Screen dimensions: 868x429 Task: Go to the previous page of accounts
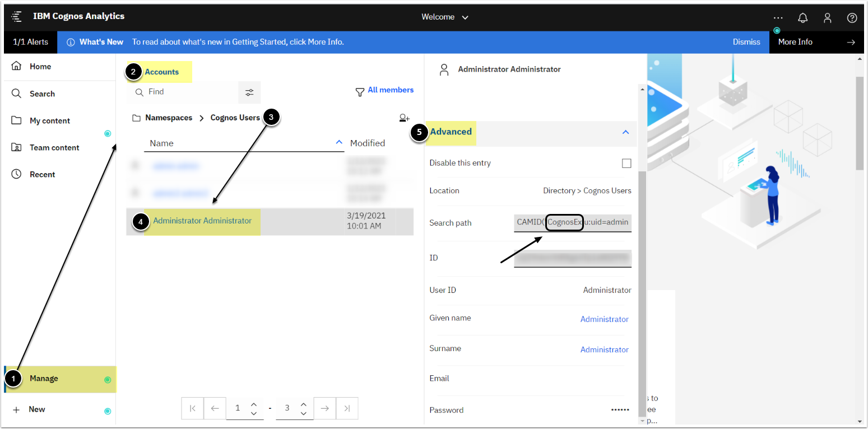tap(215, 408)
